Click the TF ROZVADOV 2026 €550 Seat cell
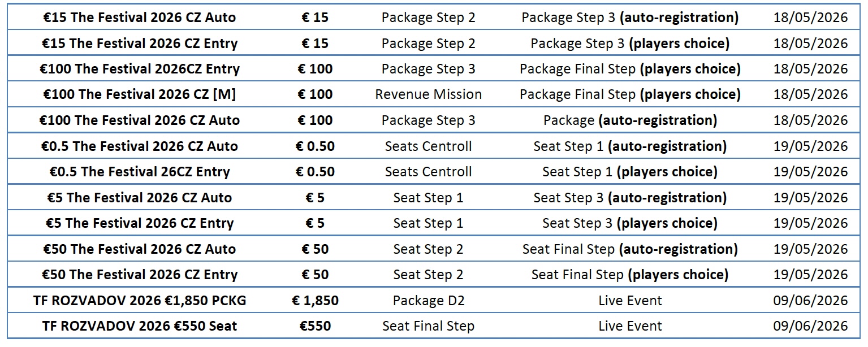The width and height of the screenshot is (868, 347). coord(139,326)
